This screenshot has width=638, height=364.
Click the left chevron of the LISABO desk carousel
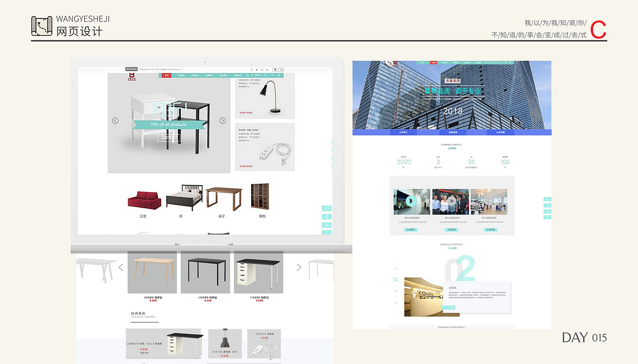point(121,267)
